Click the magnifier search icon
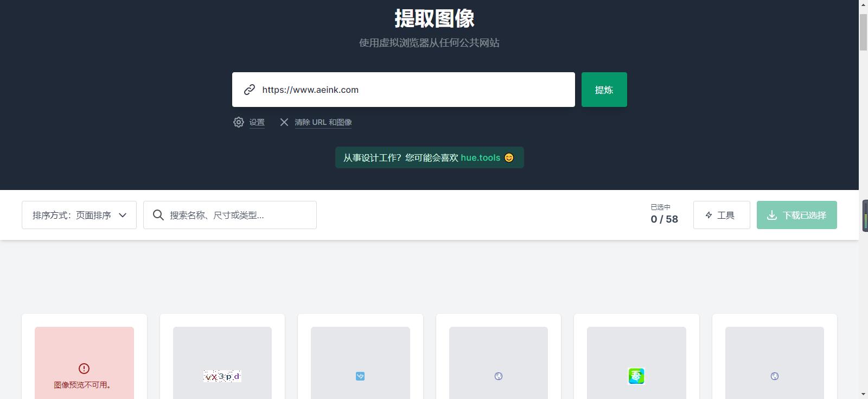This screenshot has height=399, width=868. [x=158, y=215]
